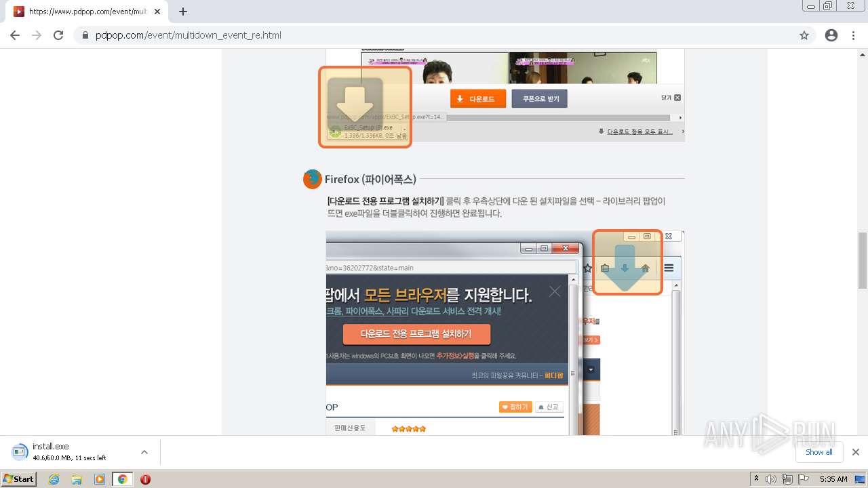Click the page vertical scrollbar thumb
868x488 pixels.
[x=863, y=261]
